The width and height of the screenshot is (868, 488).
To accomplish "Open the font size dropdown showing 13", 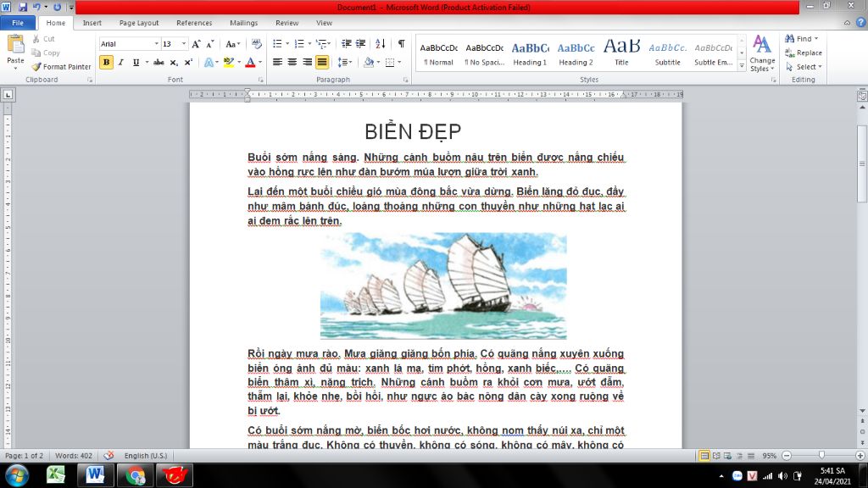I will [184, 44].
